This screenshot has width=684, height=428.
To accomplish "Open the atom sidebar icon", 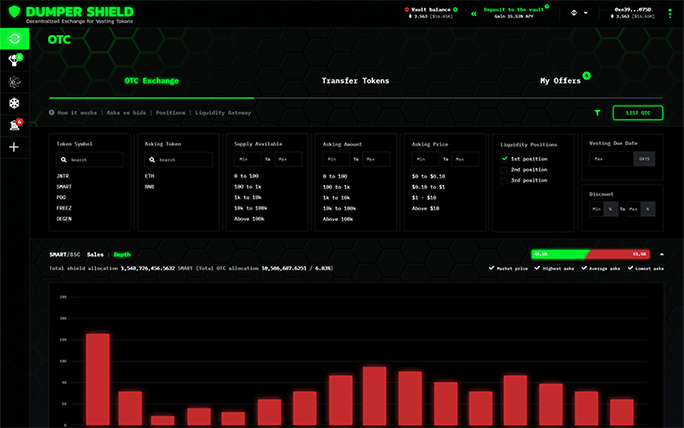I will pos(14,82).
